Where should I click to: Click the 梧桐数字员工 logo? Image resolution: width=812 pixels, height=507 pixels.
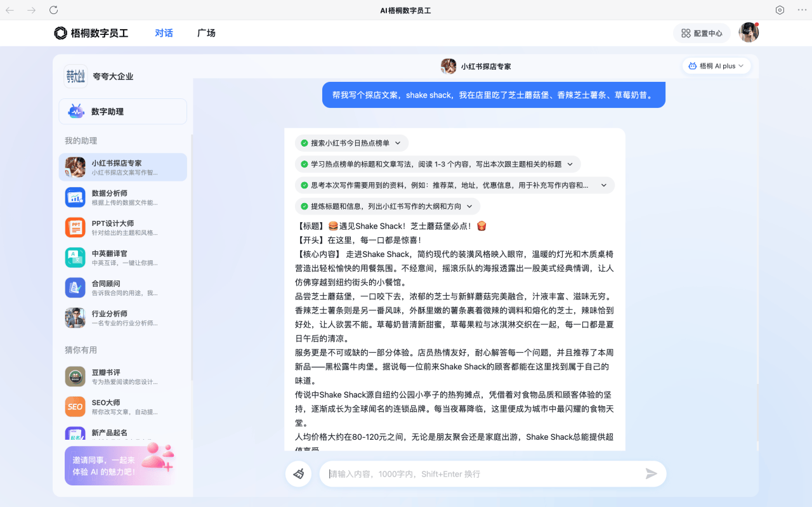point(91,33)
